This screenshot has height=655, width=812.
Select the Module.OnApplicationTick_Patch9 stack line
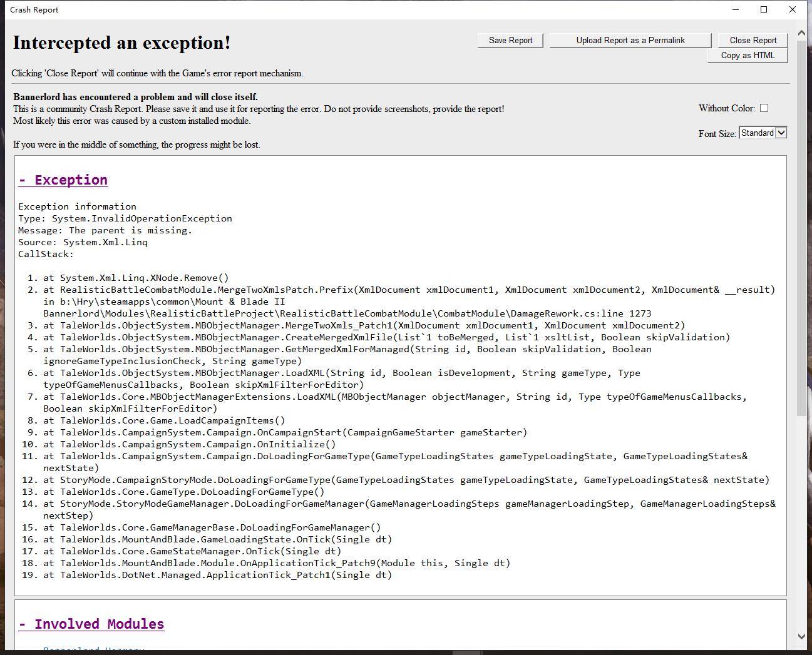tap(277, 563)
